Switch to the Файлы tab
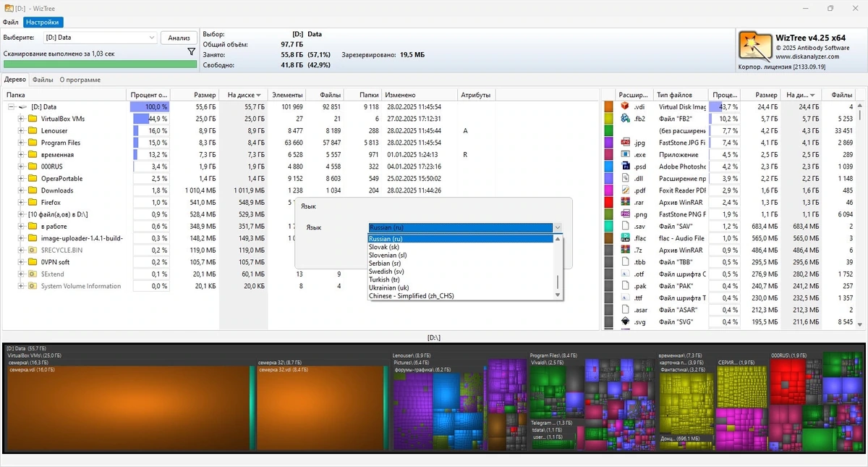The height and width of the screenshot is (467, 868). coord(43,80)
